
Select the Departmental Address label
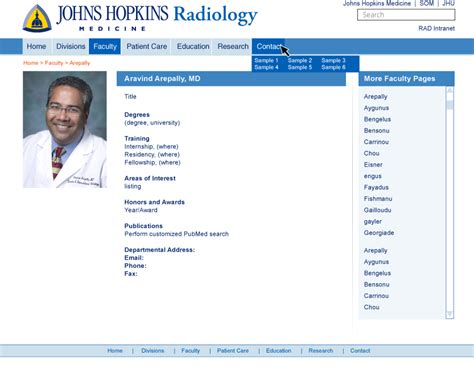coord(159,250)
